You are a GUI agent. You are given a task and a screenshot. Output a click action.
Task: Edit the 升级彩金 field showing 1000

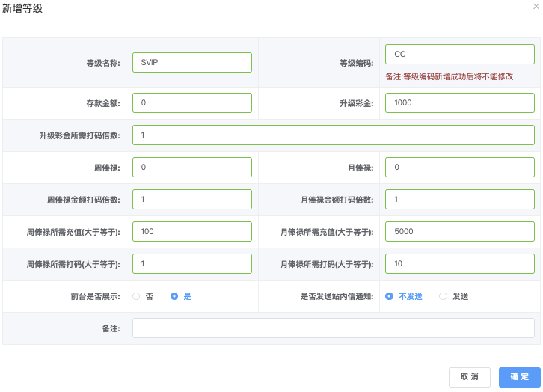[x=459, y=102]
